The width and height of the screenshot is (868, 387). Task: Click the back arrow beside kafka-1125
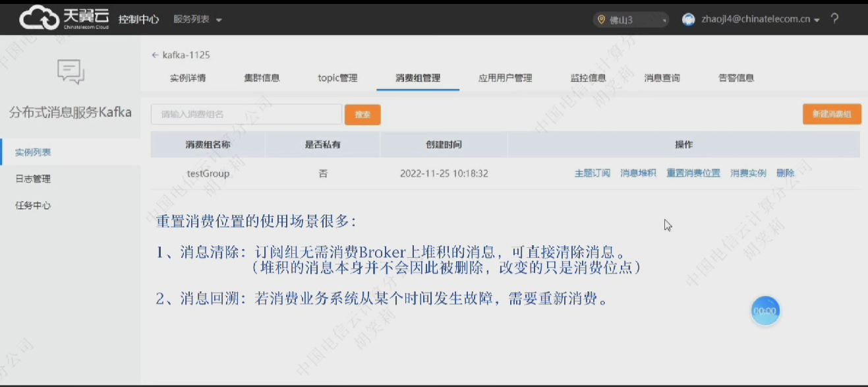155,55
